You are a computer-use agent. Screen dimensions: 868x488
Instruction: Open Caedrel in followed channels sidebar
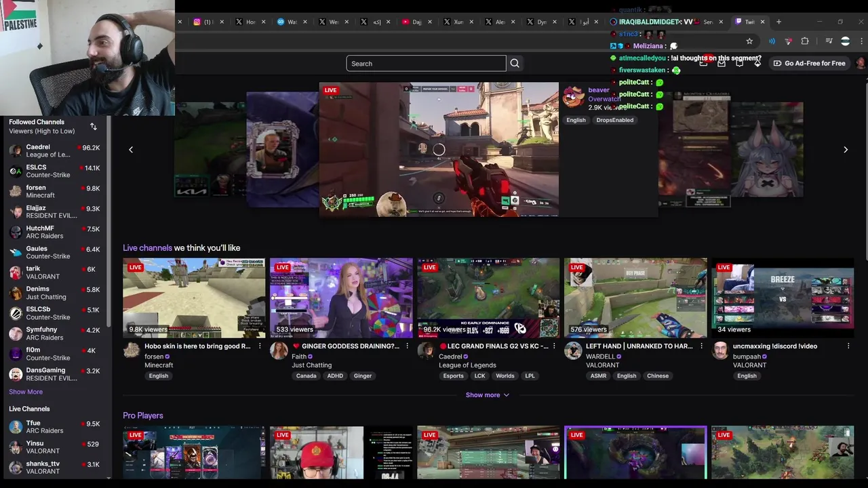pyautogui.click(x=54, y=150)
